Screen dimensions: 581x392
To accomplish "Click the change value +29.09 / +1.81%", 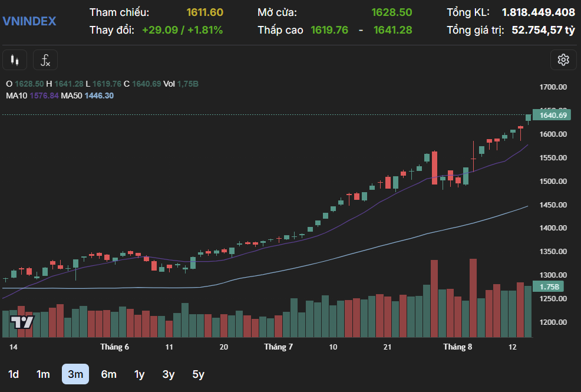I will tap(182, 30).
